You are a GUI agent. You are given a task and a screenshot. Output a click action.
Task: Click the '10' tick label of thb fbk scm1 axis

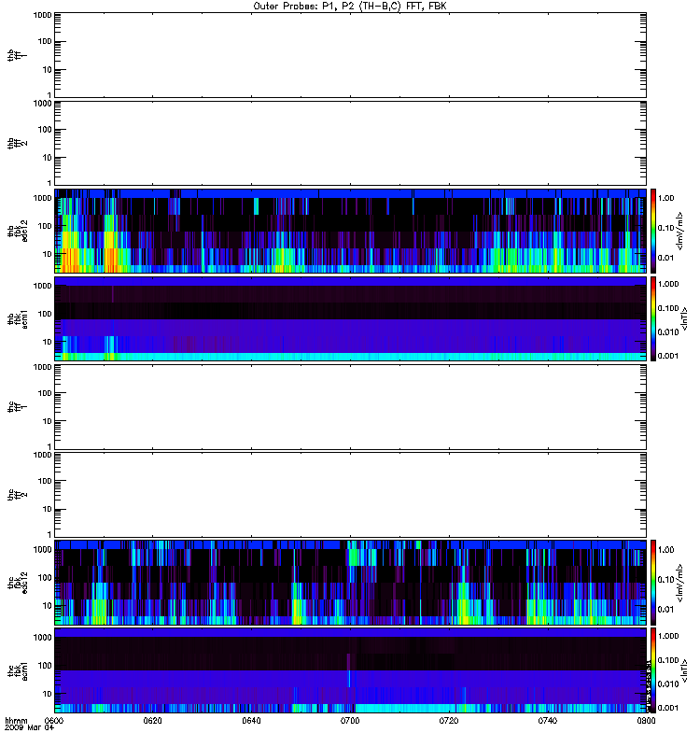48,342
